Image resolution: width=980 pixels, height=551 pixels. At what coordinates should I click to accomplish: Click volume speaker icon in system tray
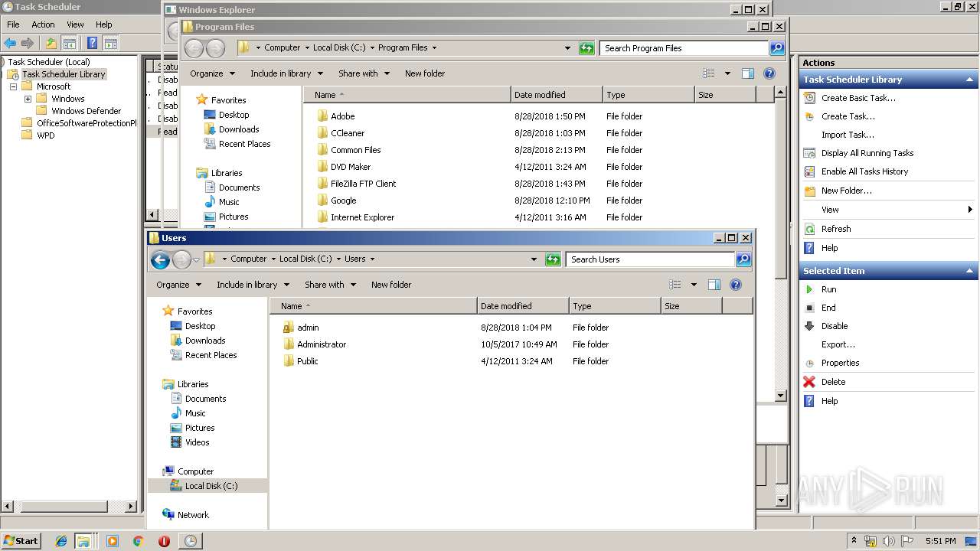889,541
